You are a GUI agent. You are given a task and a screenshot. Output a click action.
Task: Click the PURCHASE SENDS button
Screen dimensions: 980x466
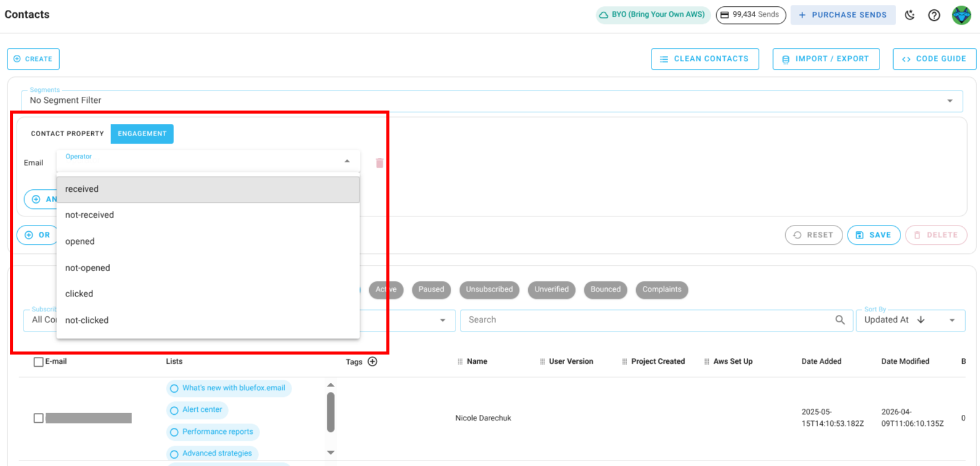point(843,15)
